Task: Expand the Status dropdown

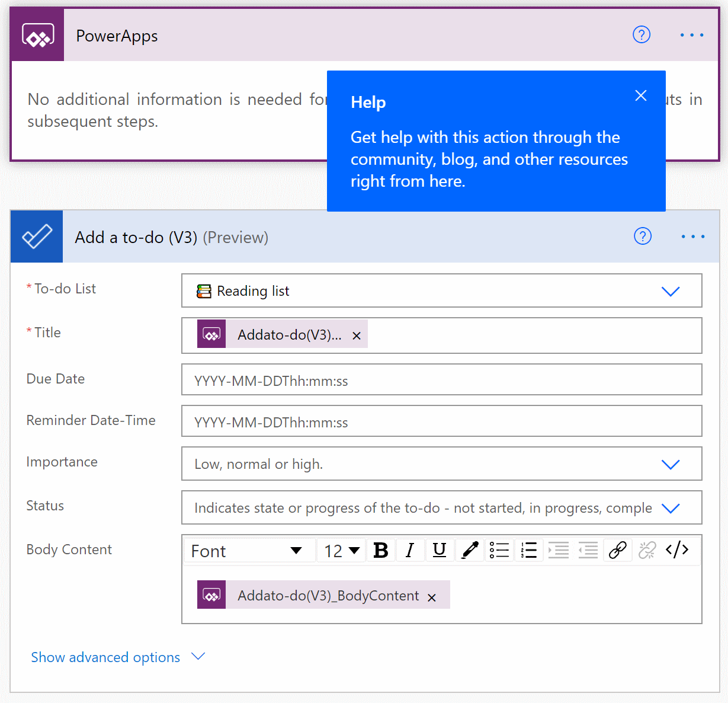Action: pyautogui.click(x=671, y=508)
